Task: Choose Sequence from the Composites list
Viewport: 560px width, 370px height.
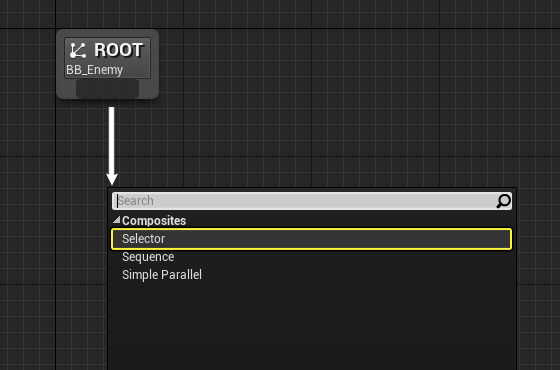Action: click(x=311, y=257)
